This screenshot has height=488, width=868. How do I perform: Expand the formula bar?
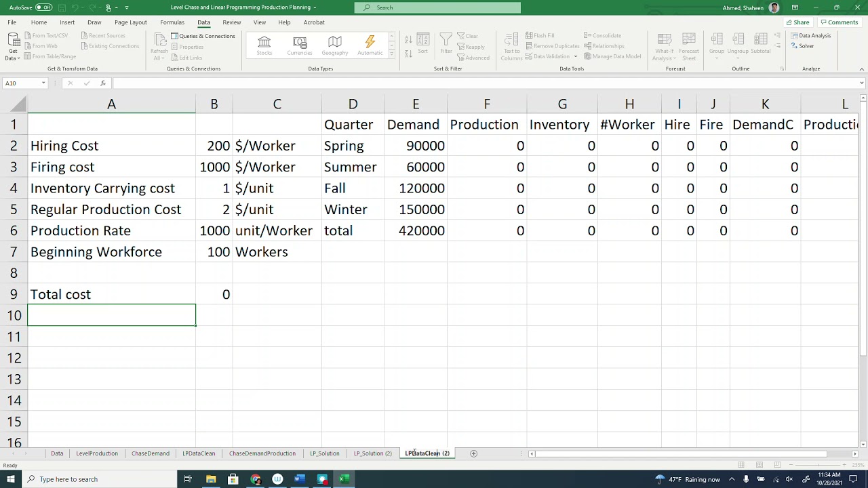(862, 83)
